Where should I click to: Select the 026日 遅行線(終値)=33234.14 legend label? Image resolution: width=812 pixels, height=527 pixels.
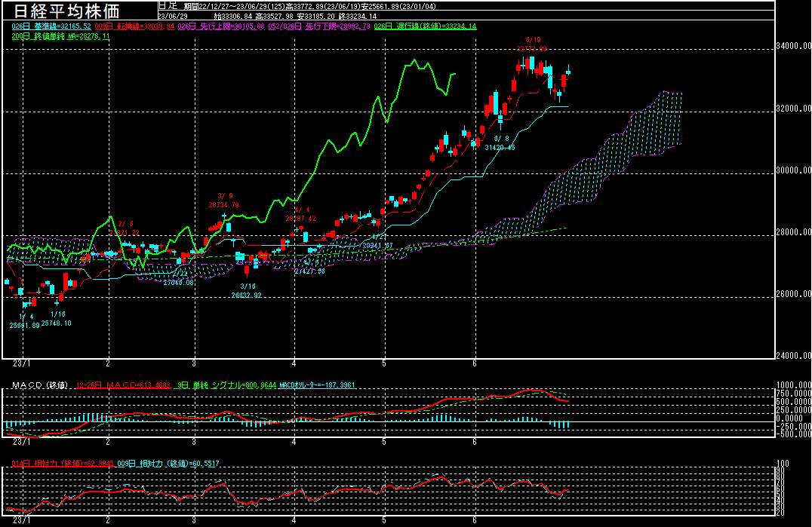coord(425,26)
